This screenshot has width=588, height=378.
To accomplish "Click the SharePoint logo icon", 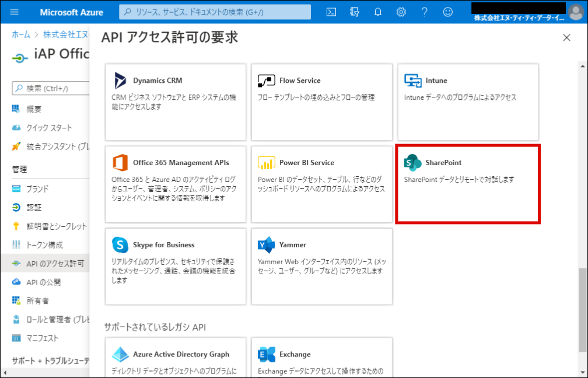I will pyautogui.click(x=413, y=162).
